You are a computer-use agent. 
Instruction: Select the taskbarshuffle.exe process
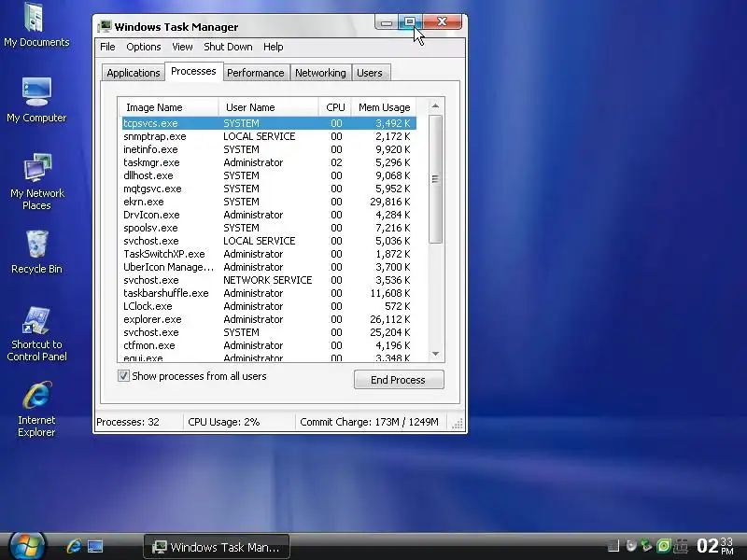click(269, 293)
